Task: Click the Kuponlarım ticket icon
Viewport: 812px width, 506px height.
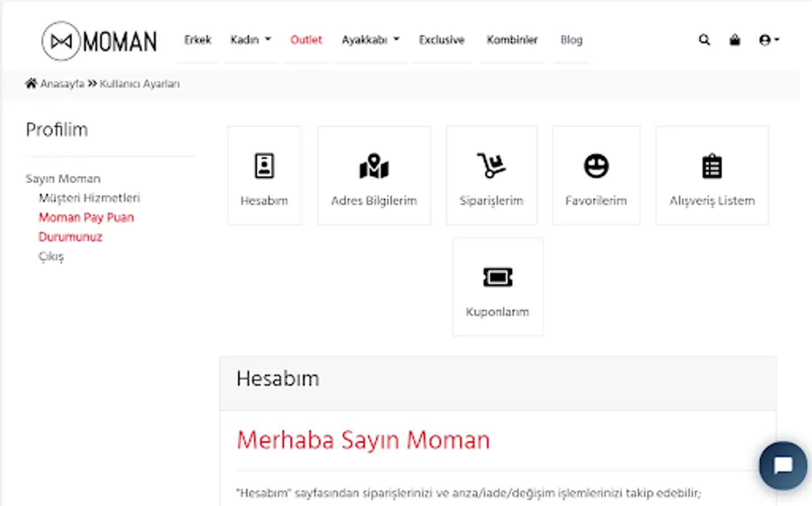Action: coord(498,277)
